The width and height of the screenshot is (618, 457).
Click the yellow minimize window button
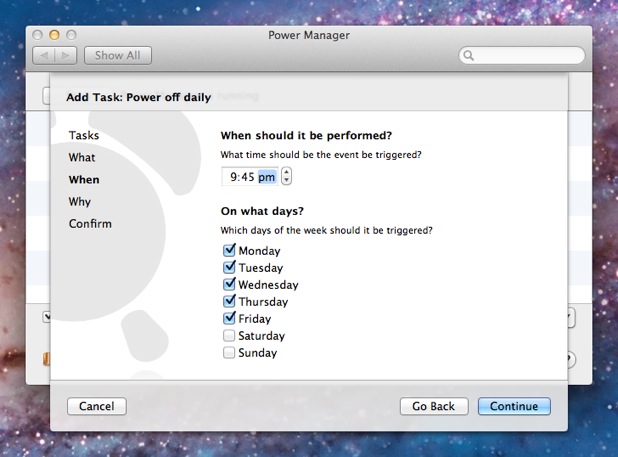54,35
